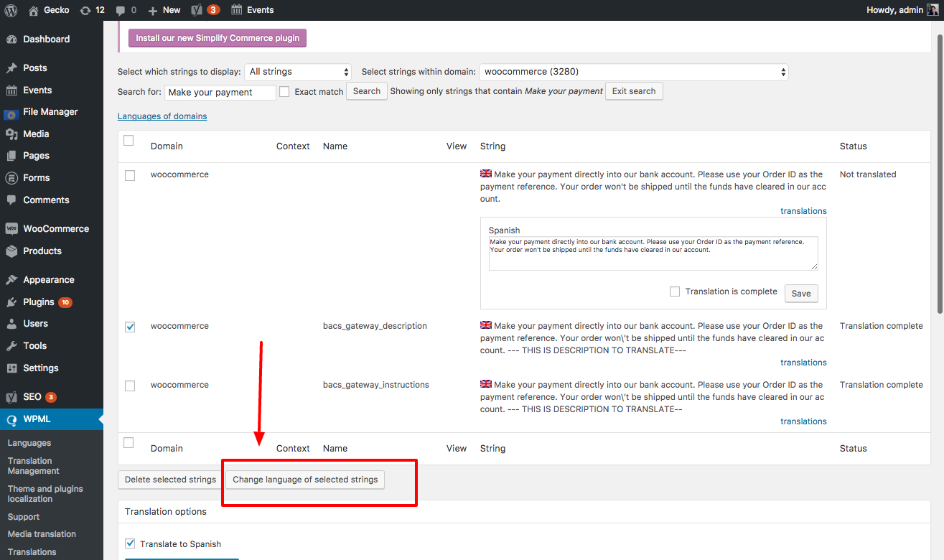The height and width of the screenshot is (560, 944).
Task: Click Change language of selected strings
Action: tap(305, 480)
